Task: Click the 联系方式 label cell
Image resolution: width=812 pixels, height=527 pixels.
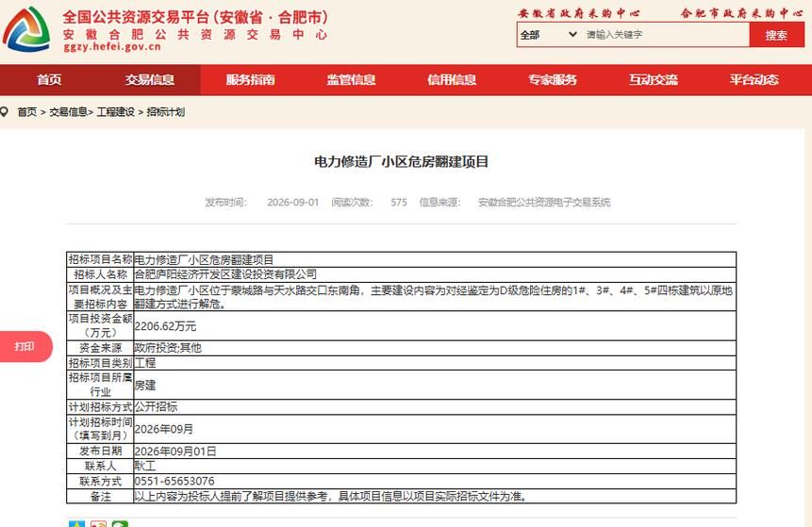Action: 101,482
